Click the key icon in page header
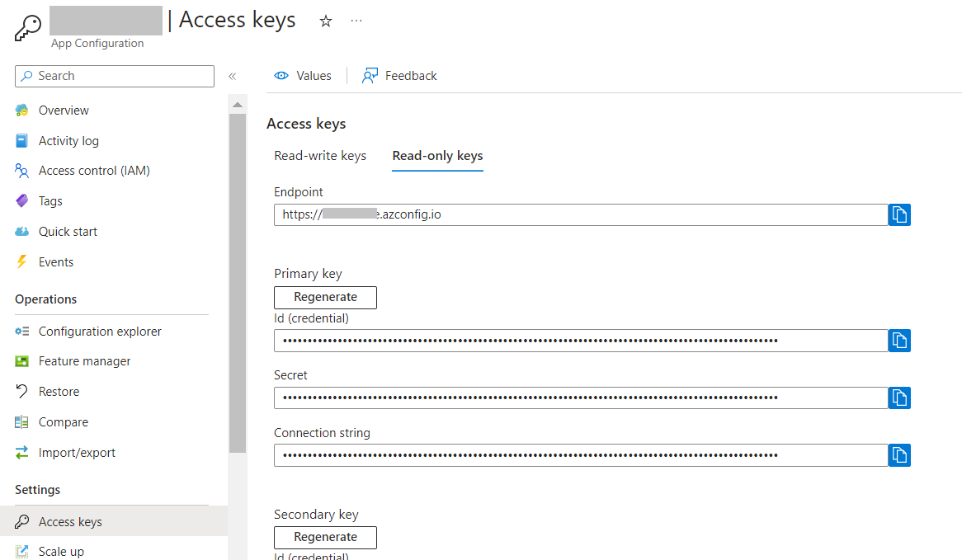Image resolution: width=962 pixels, height=560 pixels. (27, 27)
